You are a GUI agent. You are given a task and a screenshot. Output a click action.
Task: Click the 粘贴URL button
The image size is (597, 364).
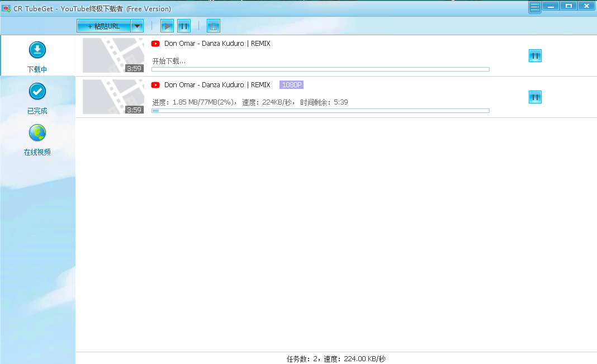click(x=103, y=26)
